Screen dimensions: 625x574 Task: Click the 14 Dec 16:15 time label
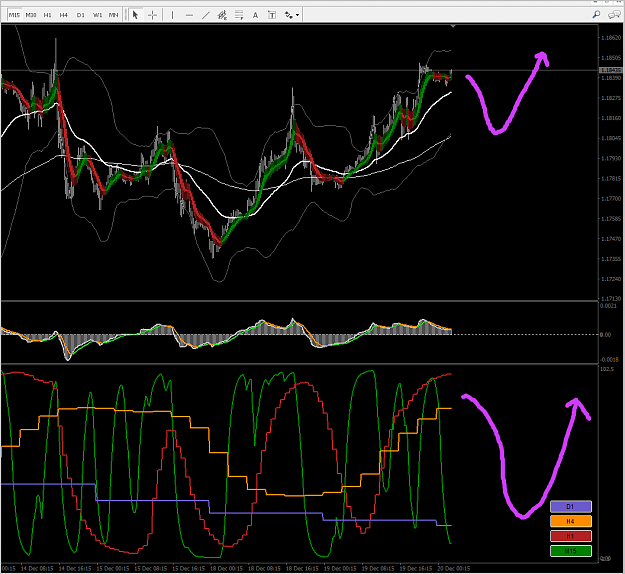(75, 568)
